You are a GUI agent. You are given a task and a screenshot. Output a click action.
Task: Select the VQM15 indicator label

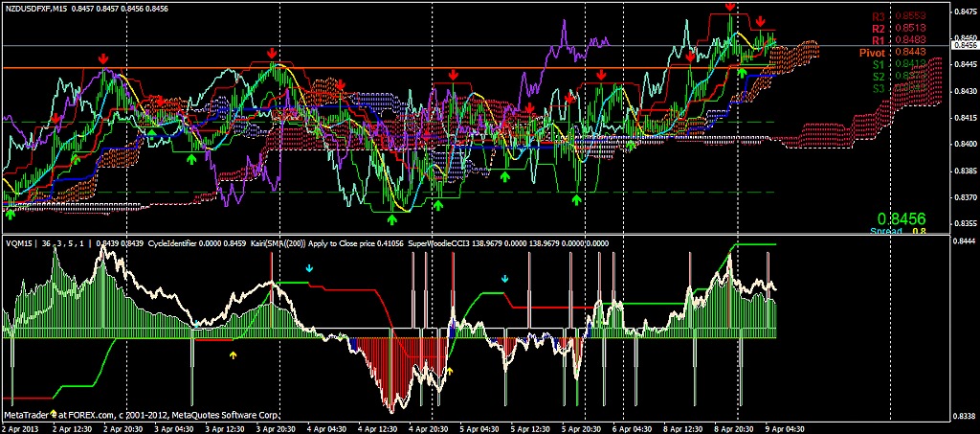19,243
